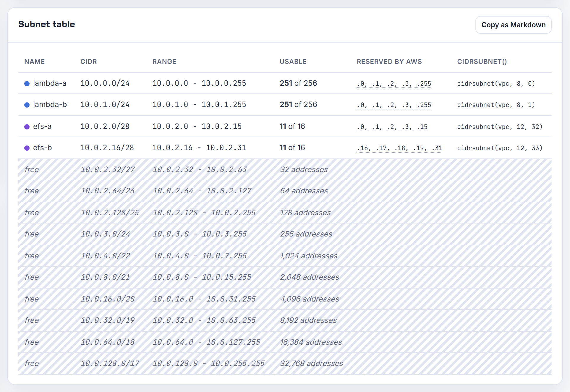The height and width of the screenshot is (392, 570).
Task: Click cidrsubnet(vpc, 8, 1) expression
Action: click(496, 105)
